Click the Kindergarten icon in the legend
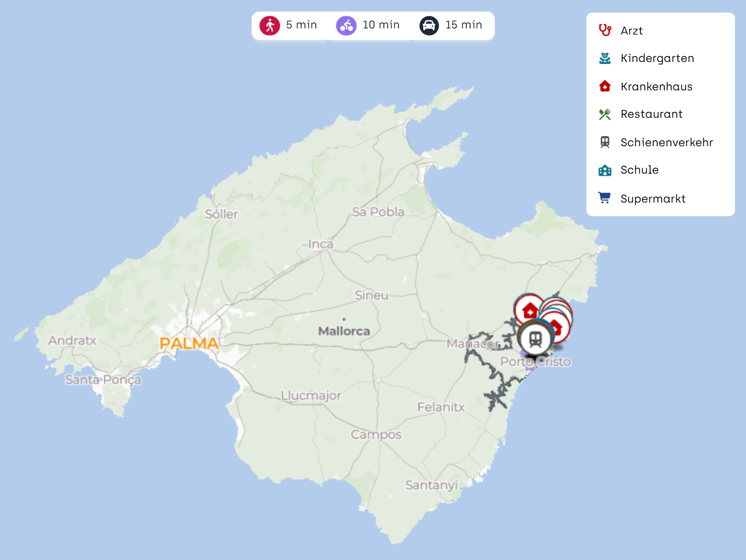 coord(604,58)
